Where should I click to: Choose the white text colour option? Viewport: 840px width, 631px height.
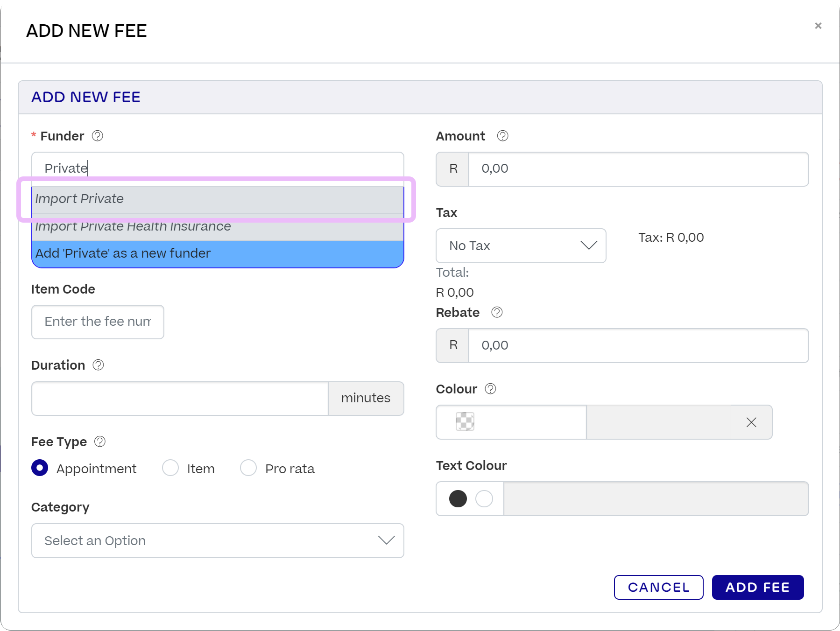point(484,498)
